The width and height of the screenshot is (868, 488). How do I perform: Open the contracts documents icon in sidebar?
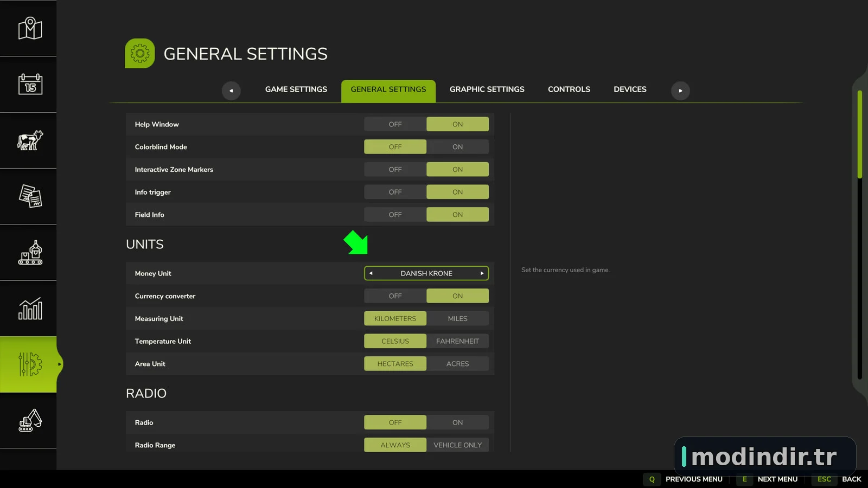[x=30, y=196]
